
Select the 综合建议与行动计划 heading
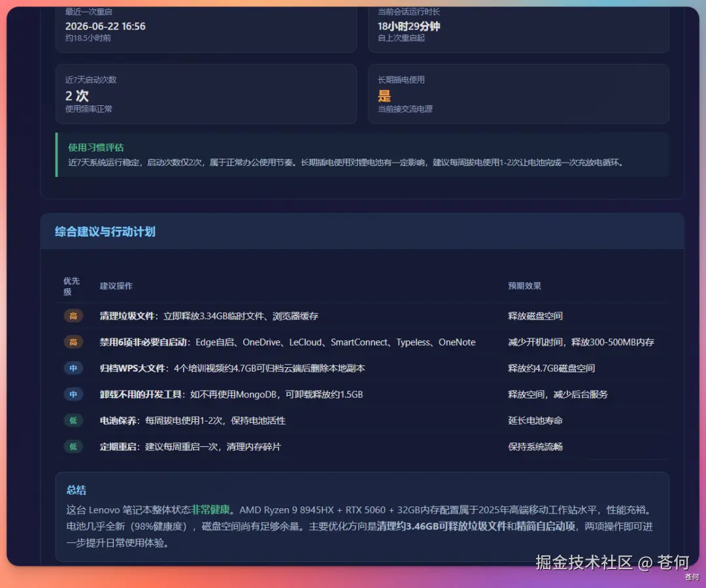105,232
